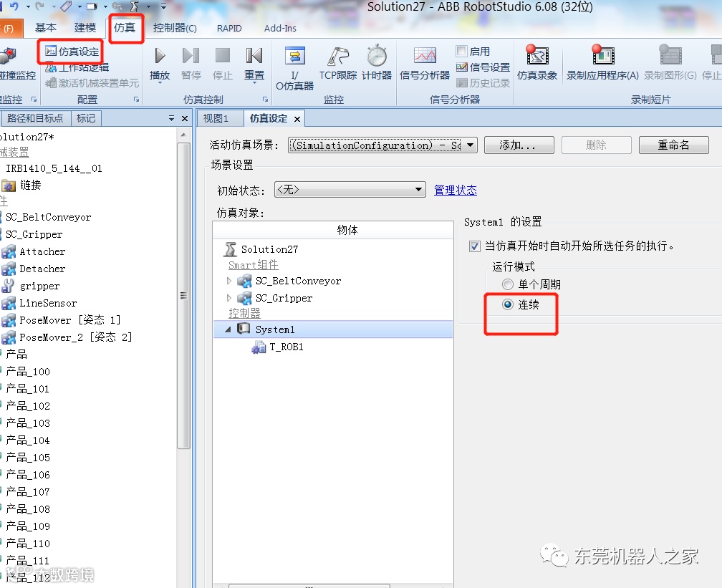This screenshot has height=588, width=722.
Task: Open the 管理状态 manage states link
Action: click(456, 190)
